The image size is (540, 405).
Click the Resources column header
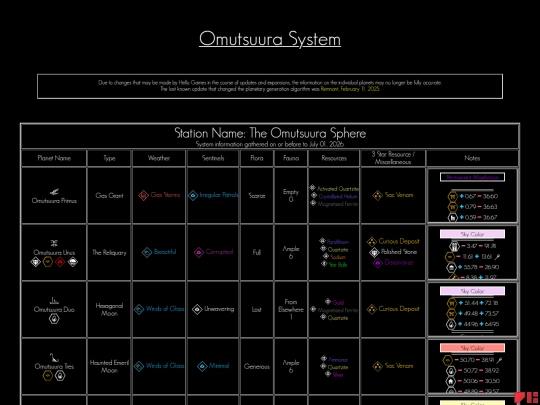[334, 158]
